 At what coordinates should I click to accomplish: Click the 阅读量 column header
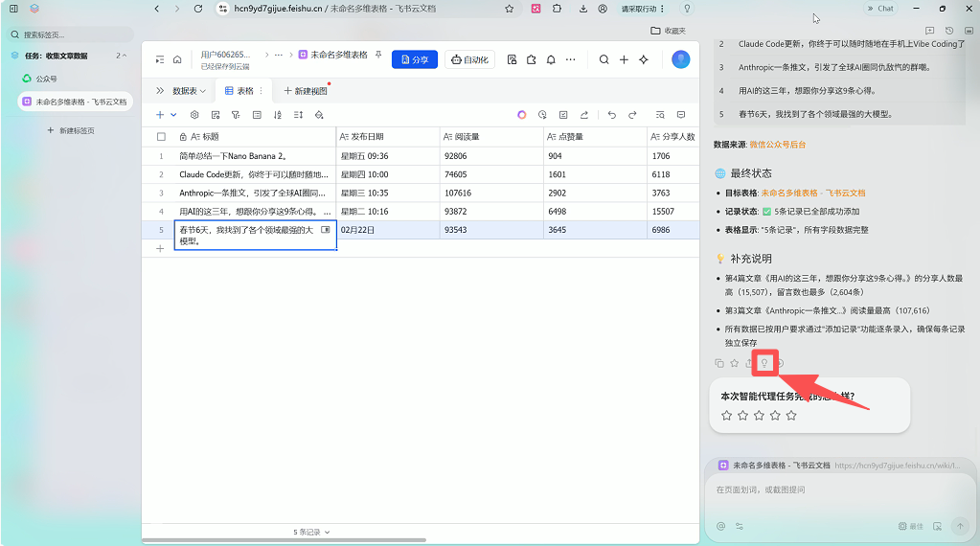pyautogui.click(x=491, y=137)
